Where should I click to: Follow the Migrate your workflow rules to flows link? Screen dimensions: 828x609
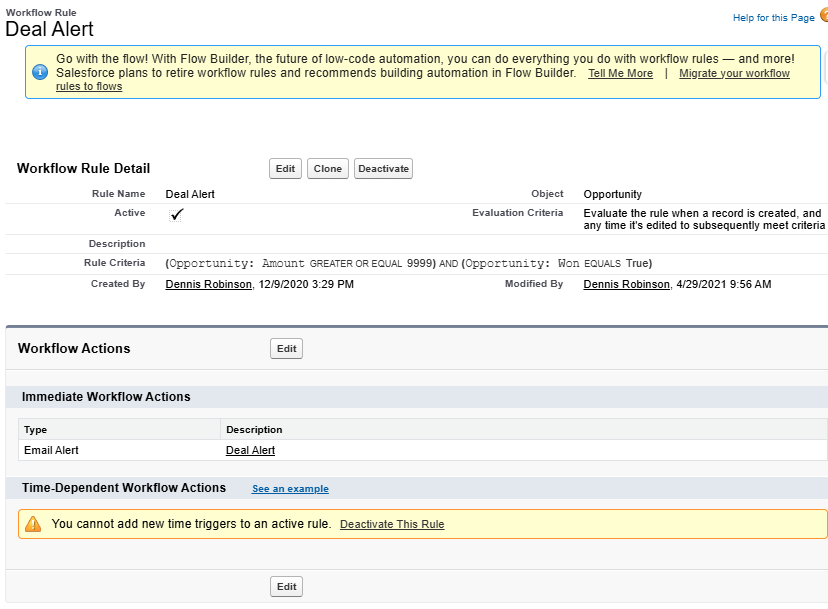coord(733,73)
